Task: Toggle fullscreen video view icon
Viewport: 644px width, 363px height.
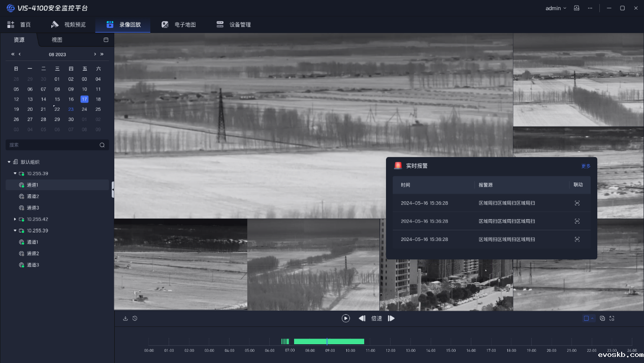Action: (612, 318)
